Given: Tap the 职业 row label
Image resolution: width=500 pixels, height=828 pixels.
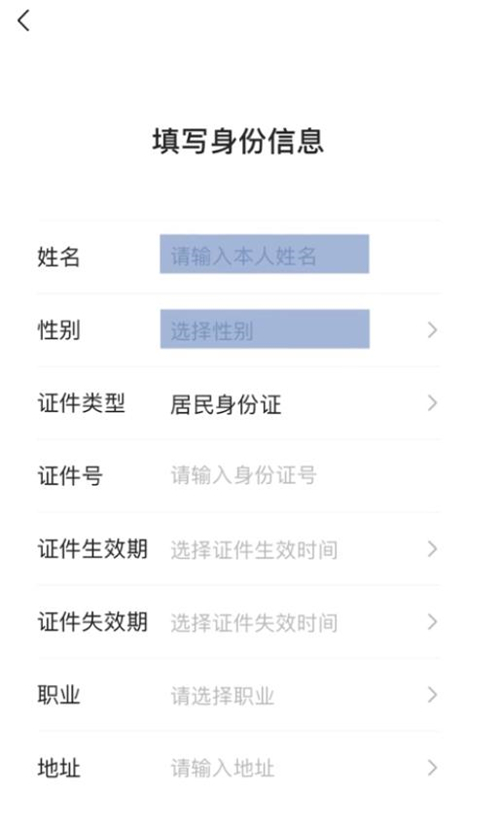Looking at the screenshot, I should [x=59, y=695].
